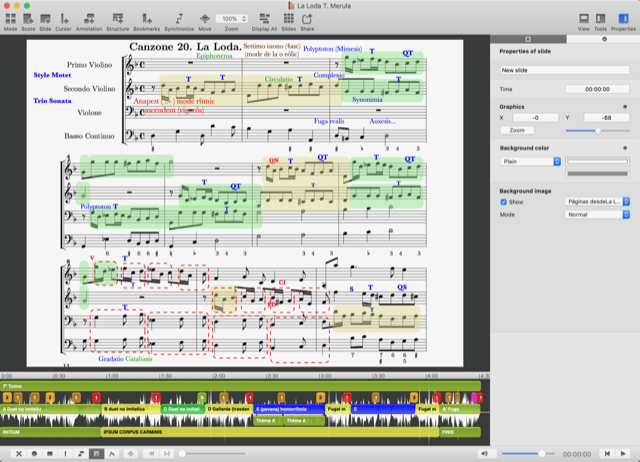Expand the zoom percentage dropdown

(232, 19)
